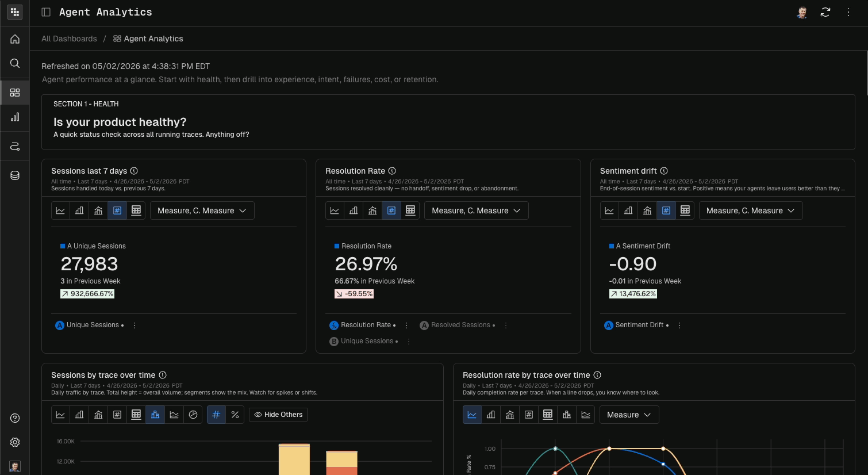Switch Sentiment drift card to line chart

(x=609, y=210)
